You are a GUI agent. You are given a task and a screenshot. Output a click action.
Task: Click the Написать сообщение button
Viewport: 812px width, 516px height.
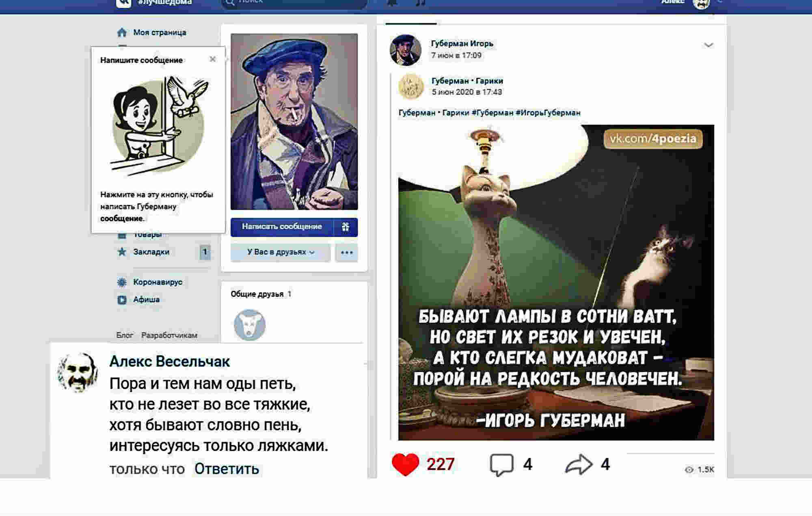point(282,227)
